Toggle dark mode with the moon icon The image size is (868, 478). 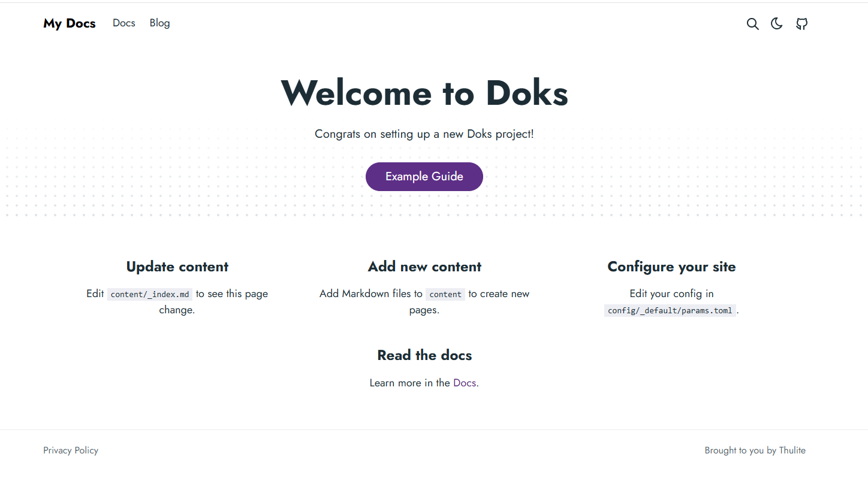pyautogui.click(x=777, y=24)
